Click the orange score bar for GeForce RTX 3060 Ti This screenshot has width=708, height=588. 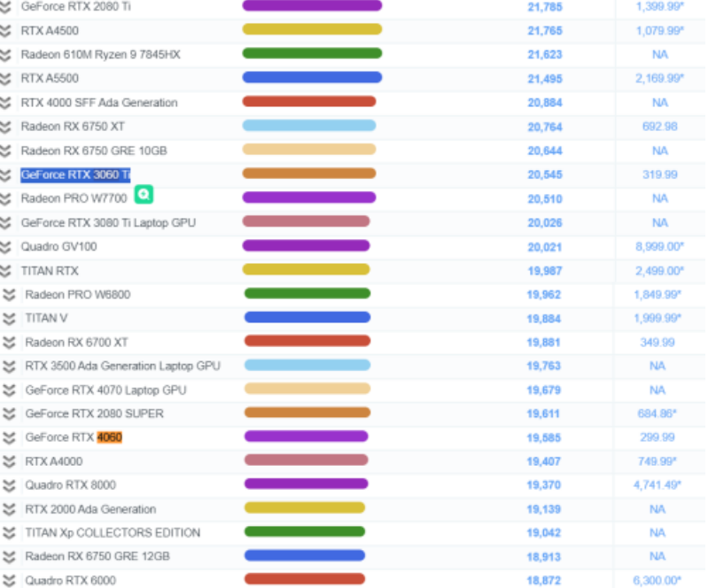(x=309, y=174)
